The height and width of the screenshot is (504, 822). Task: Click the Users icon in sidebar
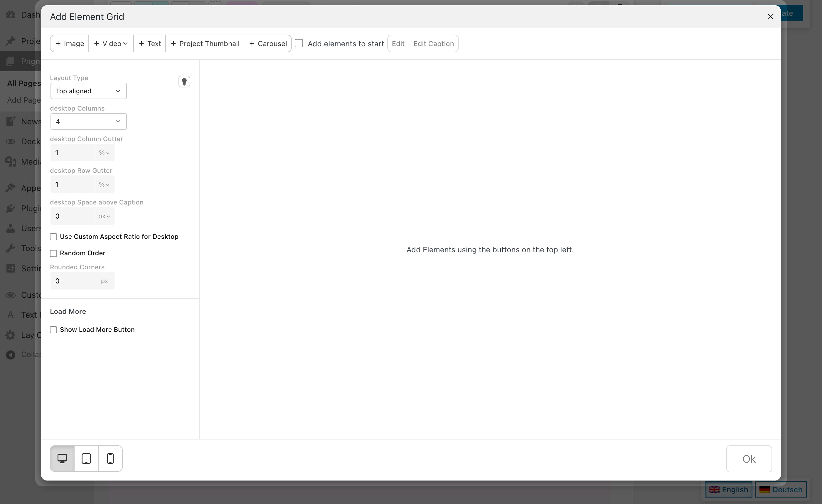11,228
